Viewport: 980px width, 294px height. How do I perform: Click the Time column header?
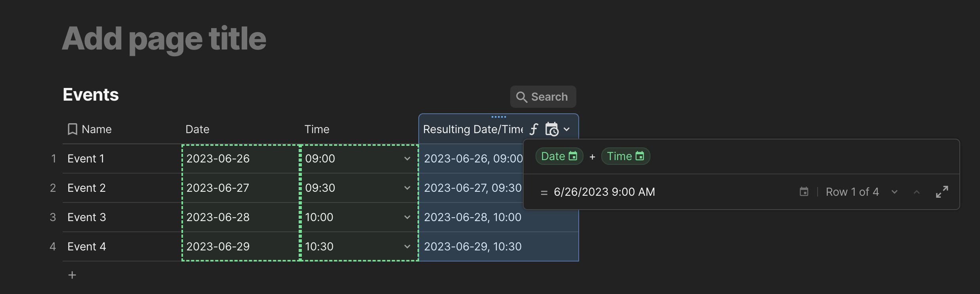pyautogui.click(x=316, y=129)
